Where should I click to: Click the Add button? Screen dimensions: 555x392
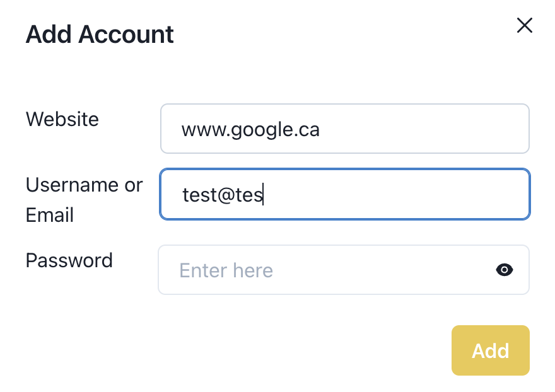point(490,350)
